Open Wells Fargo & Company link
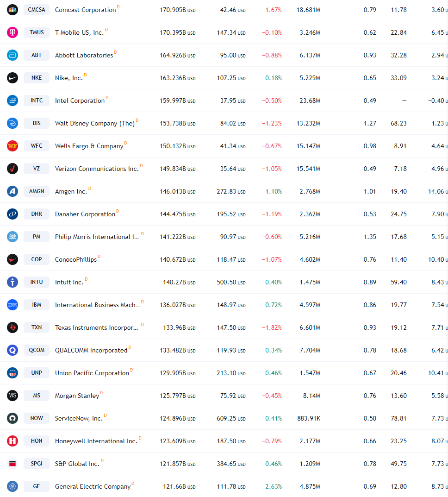Screen dimensions: 448x497 (89, 146)
